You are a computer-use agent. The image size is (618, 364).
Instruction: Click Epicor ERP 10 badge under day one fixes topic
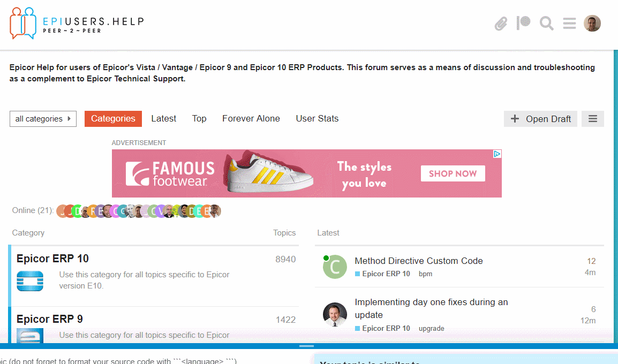click(x=382, y=329)
